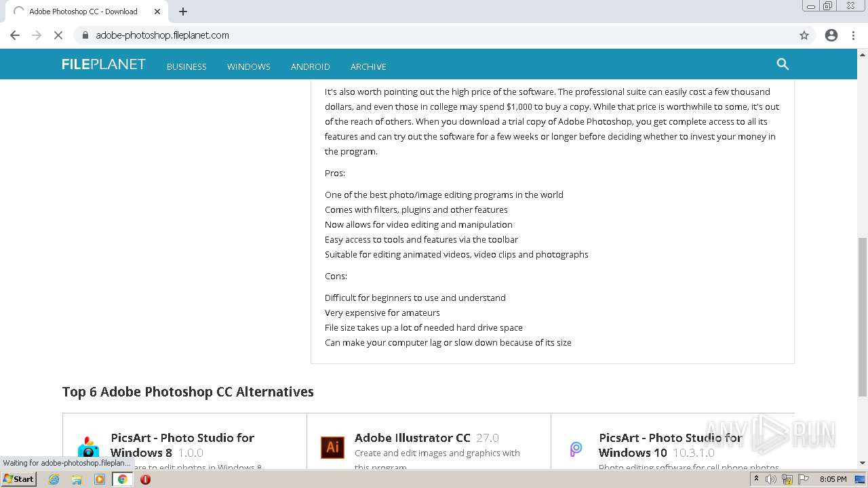Bookmark this page with the star icon
868x488 pixels.
(804, 35)
